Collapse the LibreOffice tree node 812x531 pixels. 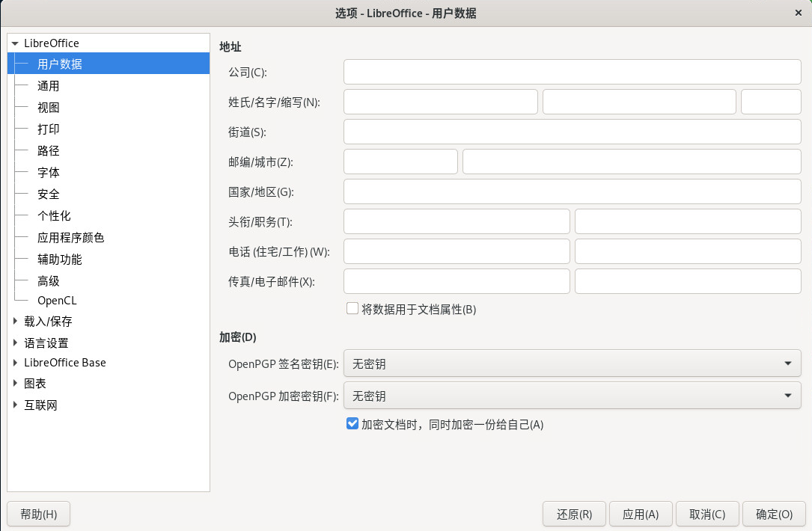(15, 43)
